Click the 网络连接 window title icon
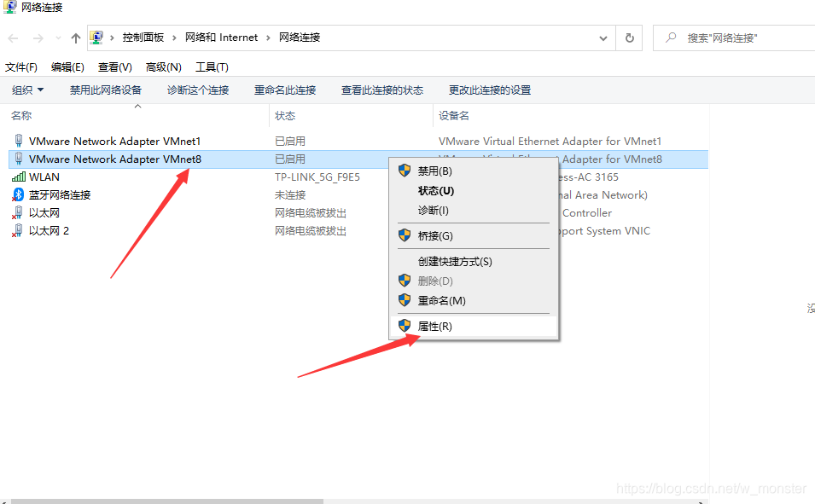 10,7
